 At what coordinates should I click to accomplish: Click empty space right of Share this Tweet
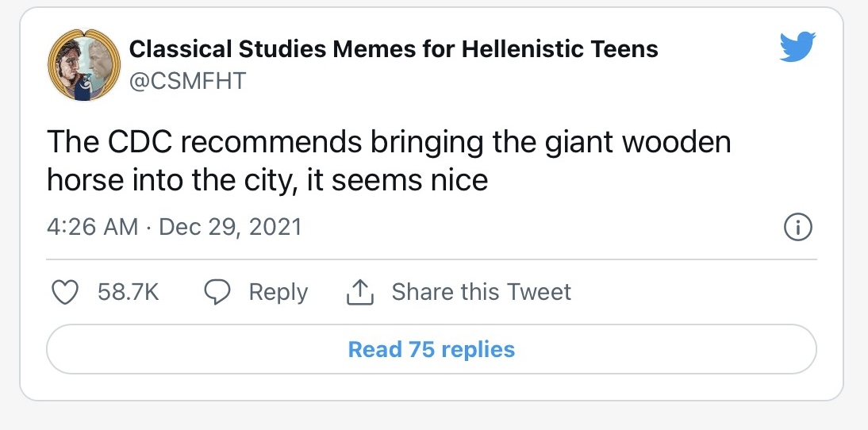pos(690,293)
